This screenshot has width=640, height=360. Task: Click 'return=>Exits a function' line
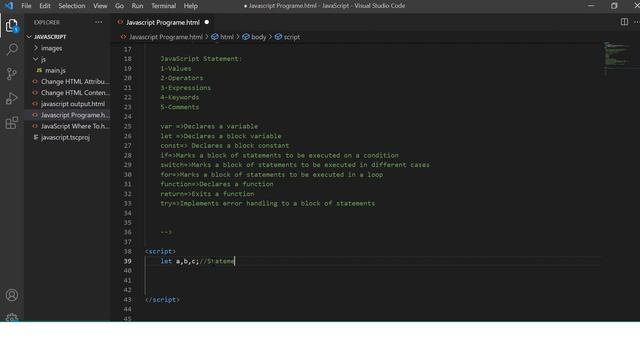tap(207, 194)
